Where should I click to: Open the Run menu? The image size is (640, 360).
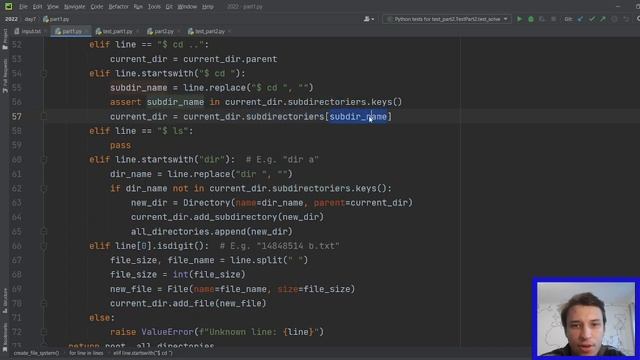pyautogui.click(x=138, y=7)
